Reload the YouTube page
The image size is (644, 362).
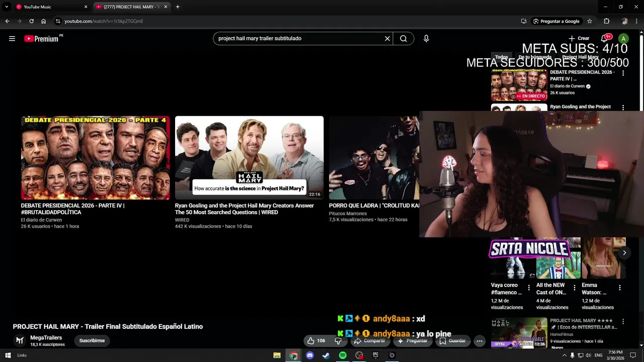click(x=31, y=21)
